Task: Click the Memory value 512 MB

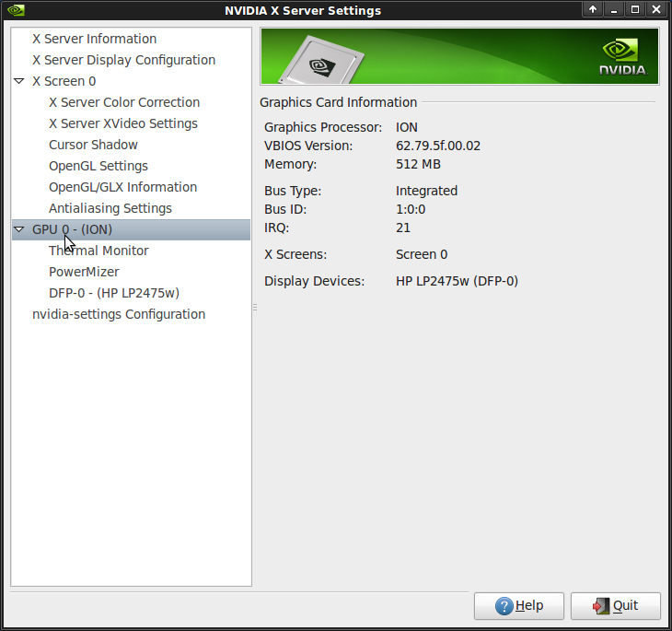Action: click(418, 164)
